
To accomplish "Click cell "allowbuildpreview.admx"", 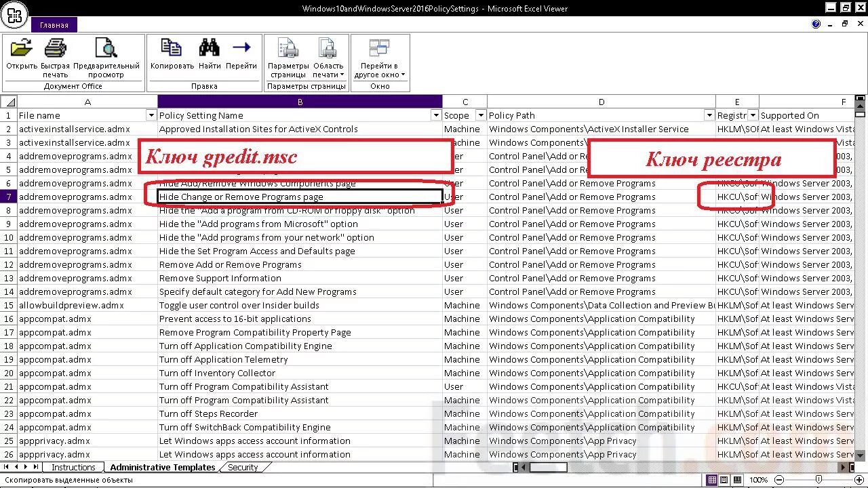I will pos(87,305).
